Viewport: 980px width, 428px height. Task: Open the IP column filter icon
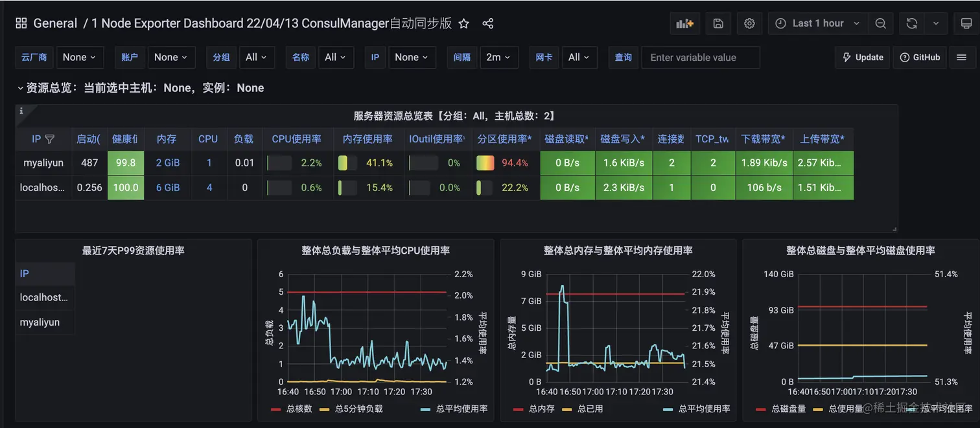click(x=51, y=139)
